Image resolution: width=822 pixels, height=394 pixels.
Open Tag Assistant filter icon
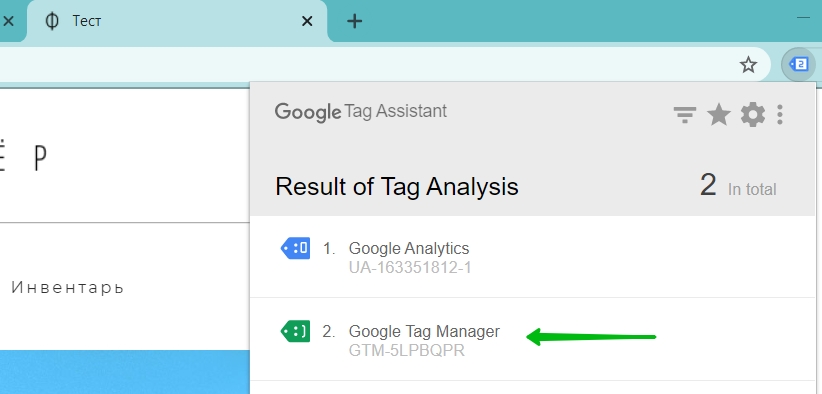coord(685,114)
